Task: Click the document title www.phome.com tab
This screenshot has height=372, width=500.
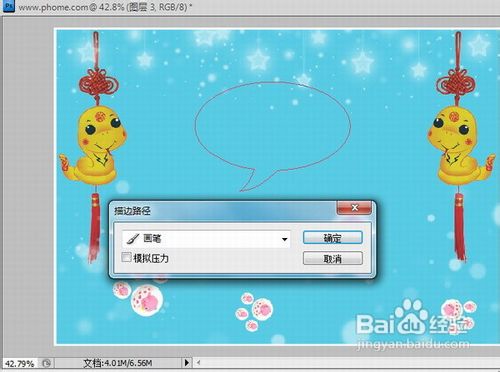Action: pos(105,7)
